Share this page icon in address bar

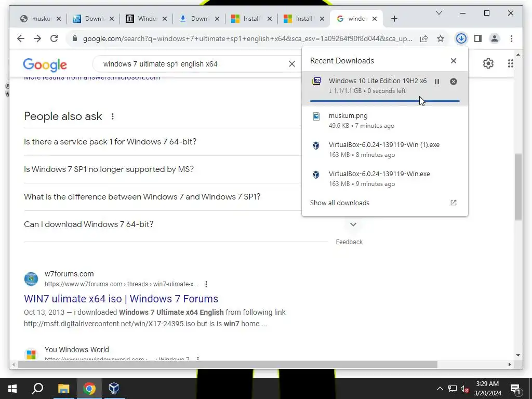coord(424,38)
